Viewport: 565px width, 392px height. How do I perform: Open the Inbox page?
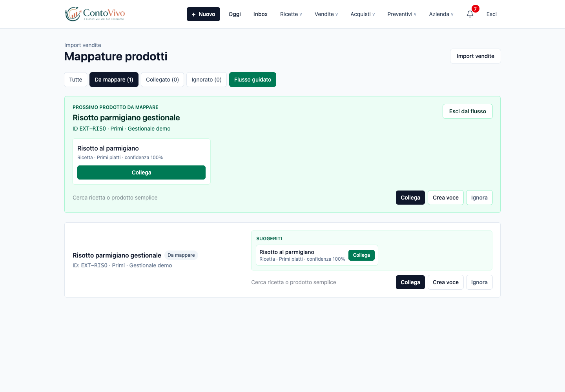click(261, 14)
